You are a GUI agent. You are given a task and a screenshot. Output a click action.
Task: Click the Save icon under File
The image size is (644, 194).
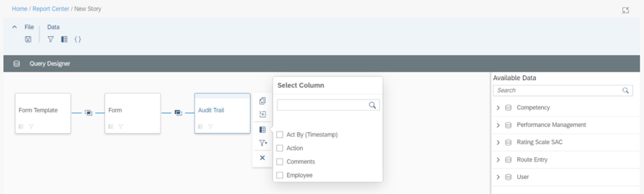28,39
